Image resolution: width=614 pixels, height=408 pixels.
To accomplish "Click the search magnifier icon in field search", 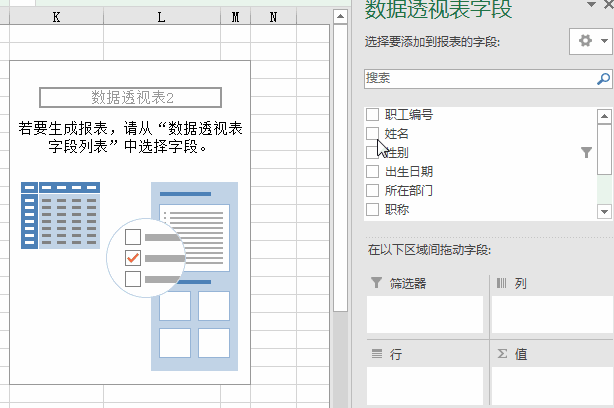I will [x=603, y=79].
